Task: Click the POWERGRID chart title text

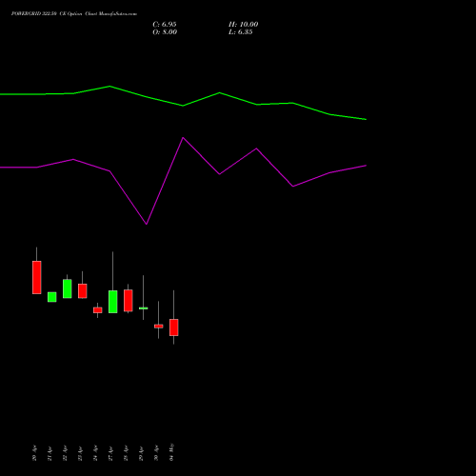Action: (x=74, y=14)
